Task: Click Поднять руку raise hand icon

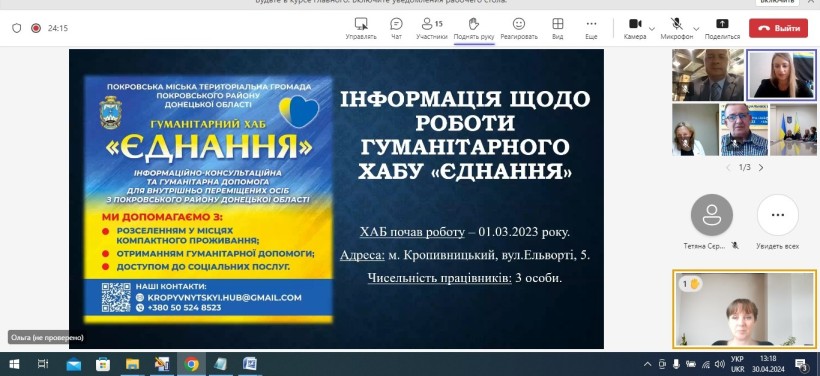Action: (x=474, y=24)
